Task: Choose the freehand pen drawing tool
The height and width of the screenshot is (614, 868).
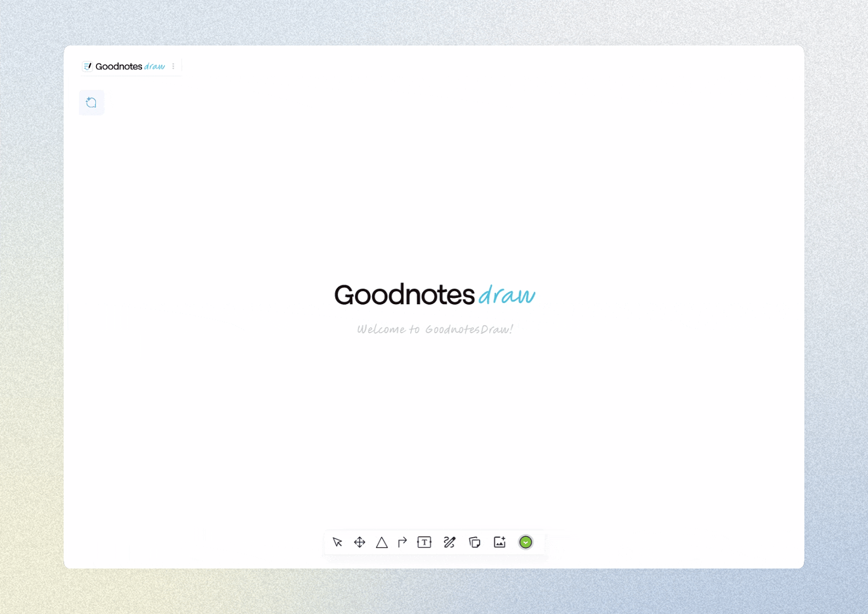Action: 449,542
